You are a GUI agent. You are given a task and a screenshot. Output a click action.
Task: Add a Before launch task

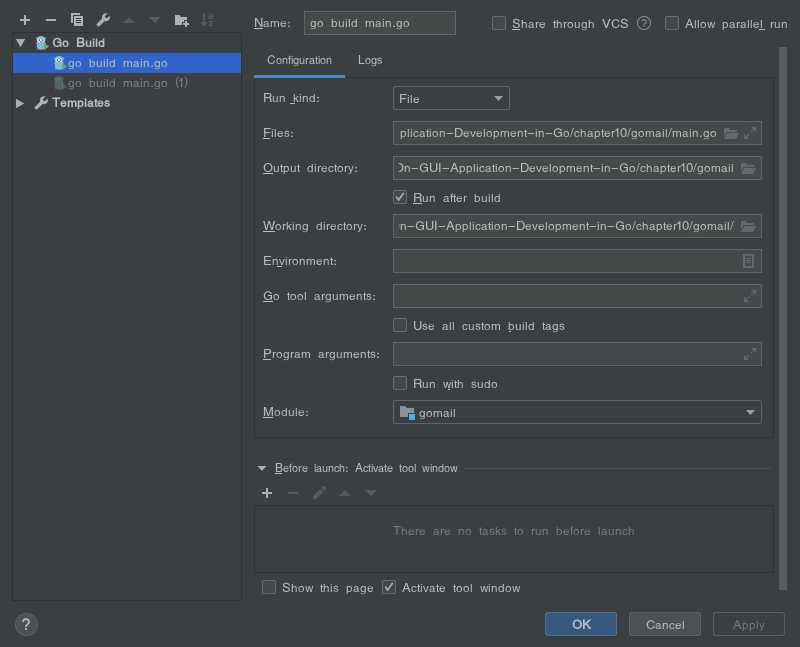[x=267, y=493]
